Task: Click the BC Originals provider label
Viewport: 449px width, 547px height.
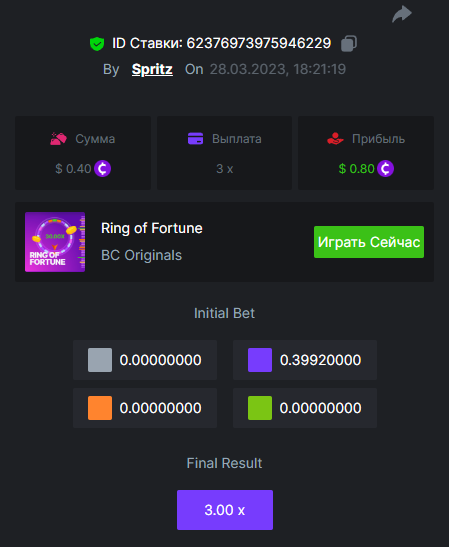Action: (141, 255)
